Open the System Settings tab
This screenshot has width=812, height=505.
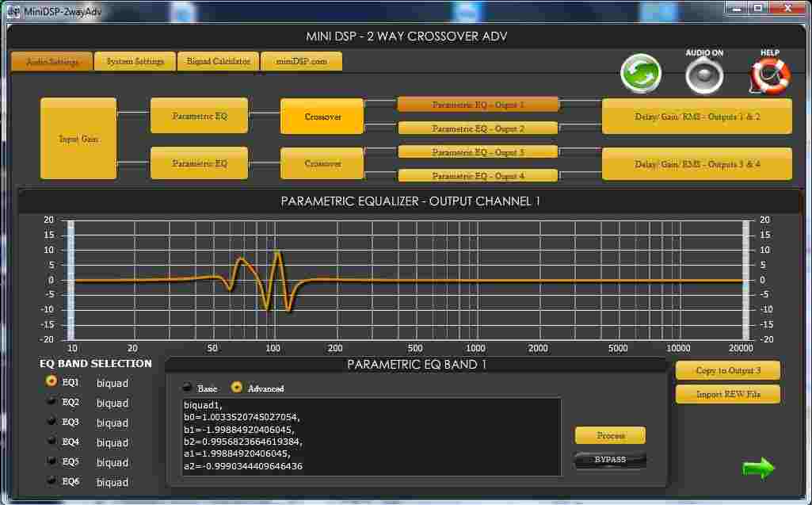135,61
